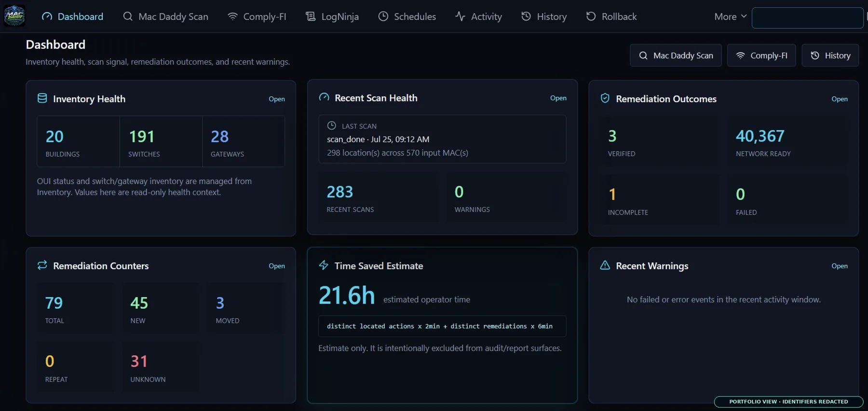The image size is (868, 411).
Task: Open the Remediation Outcomes card link
Action: point(840,99)
